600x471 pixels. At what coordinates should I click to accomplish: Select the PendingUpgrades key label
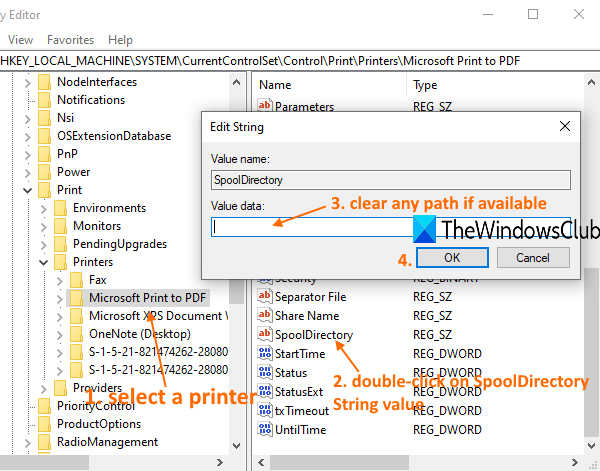tap(120, 244)
